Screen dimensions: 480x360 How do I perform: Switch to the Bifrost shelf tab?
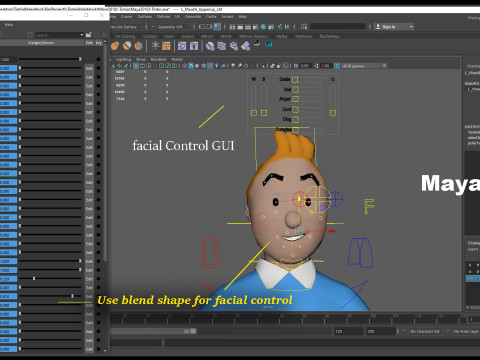click(x=207, y=36)
